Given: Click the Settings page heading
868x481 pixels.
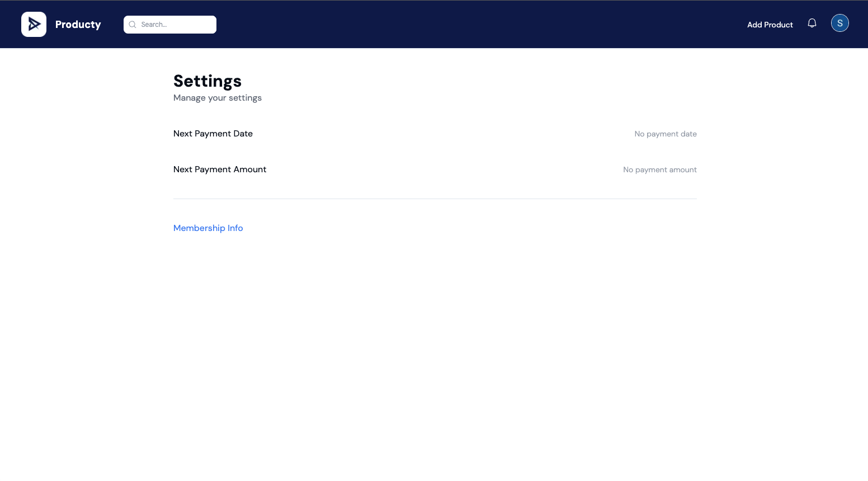Looking at the screenshot, I should coord(207,81).
